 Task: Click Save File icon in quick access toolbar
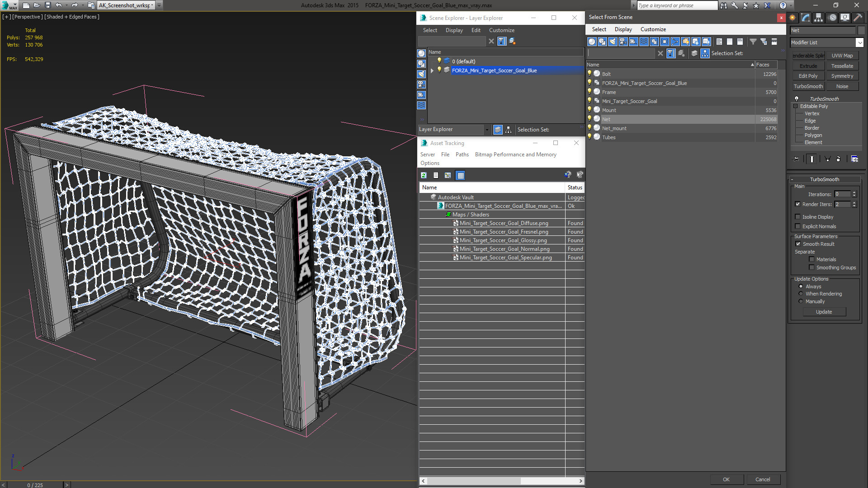click(x=47, y=5)
